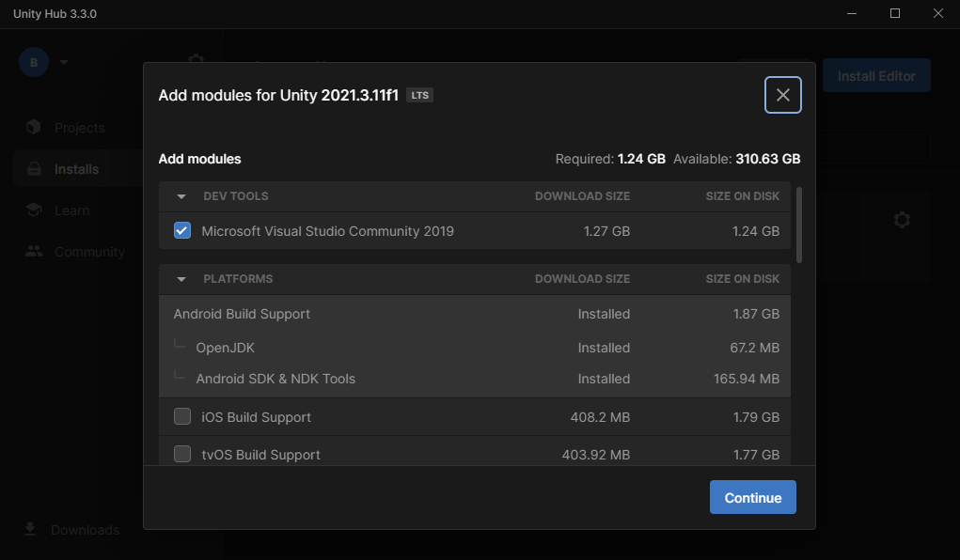Minimize the Unity Hub window
The image size is (960, 560).
[852, 13]
